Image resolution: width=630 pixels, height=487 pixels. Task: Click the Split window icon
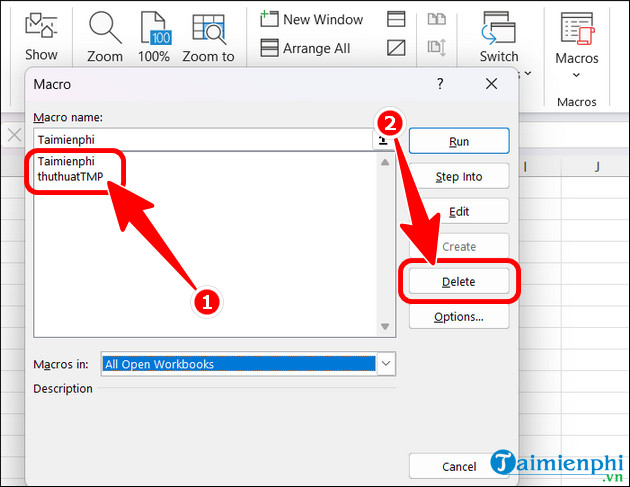click(x=396, y=19)
